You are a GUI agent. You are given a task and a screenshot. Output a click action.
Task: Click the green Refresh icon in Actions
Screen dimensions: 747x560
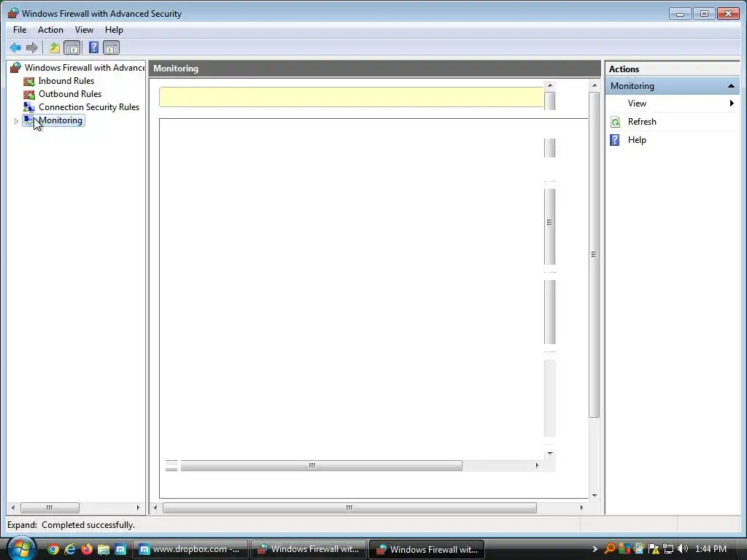pos(615,122)
